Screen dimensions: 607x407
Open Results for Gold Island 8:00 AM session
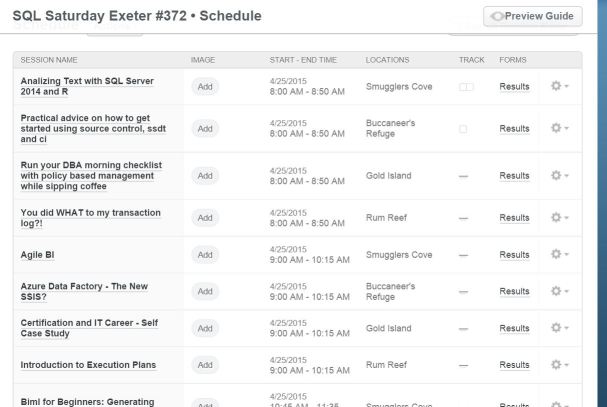tap(514, 175)
